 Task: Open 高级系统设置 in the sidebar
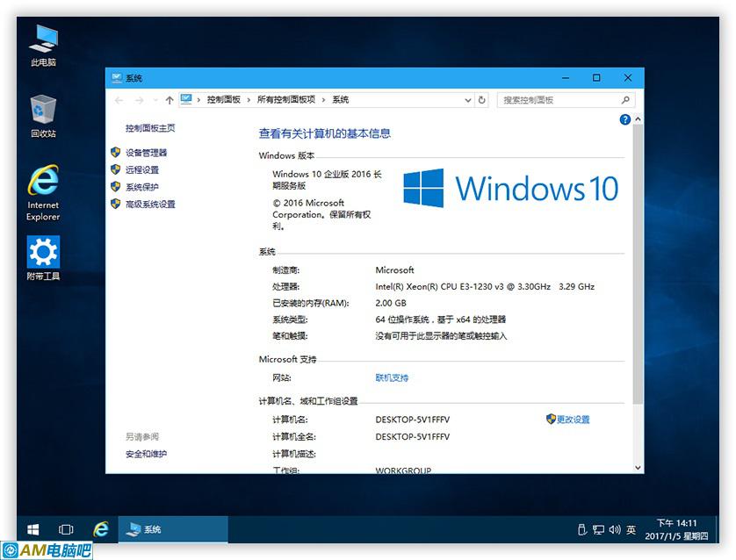pos(150,204)
